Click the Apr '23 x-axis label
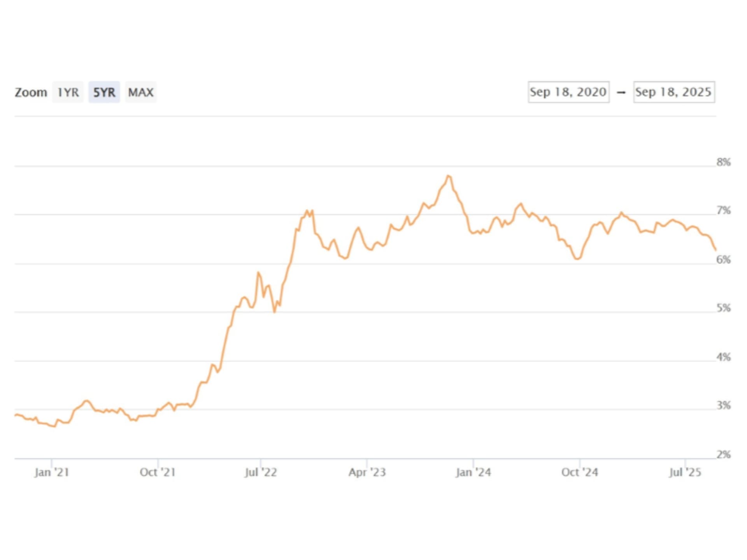Image resolution: width=747 pixels, height=560 pixels. (367, 472)
